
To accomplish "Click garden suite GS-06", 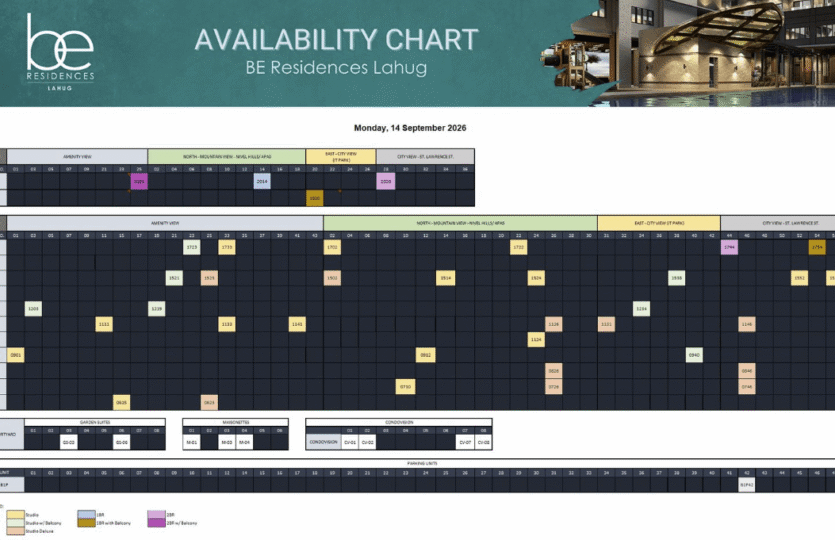I will pos(121,442).
